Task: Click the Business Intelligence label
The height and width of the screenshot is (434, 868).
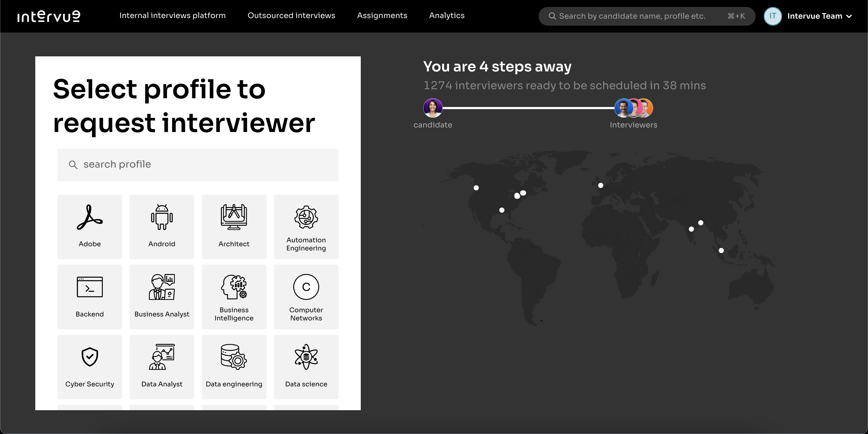Action: click(x=234, y=314)
